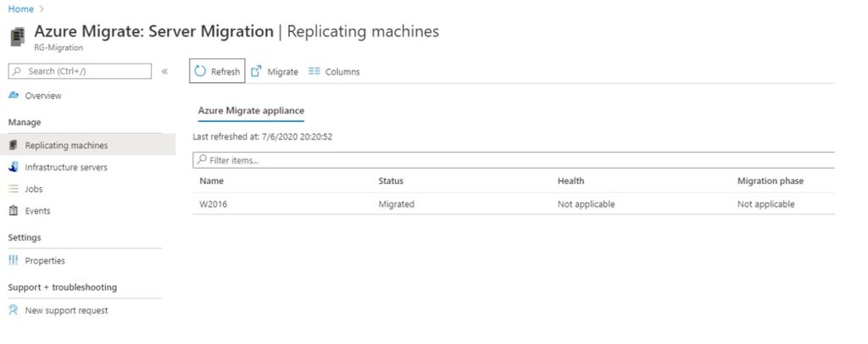Image resolution: width=868 pixels, height=344 pixels.
Task: Select the Overview cloud icon
Action: tap(14, 96)
